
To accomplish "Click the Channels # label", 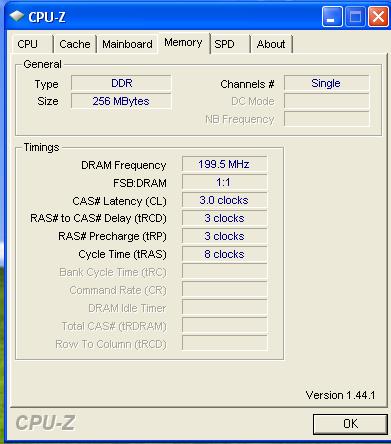I will pos(247,84).
